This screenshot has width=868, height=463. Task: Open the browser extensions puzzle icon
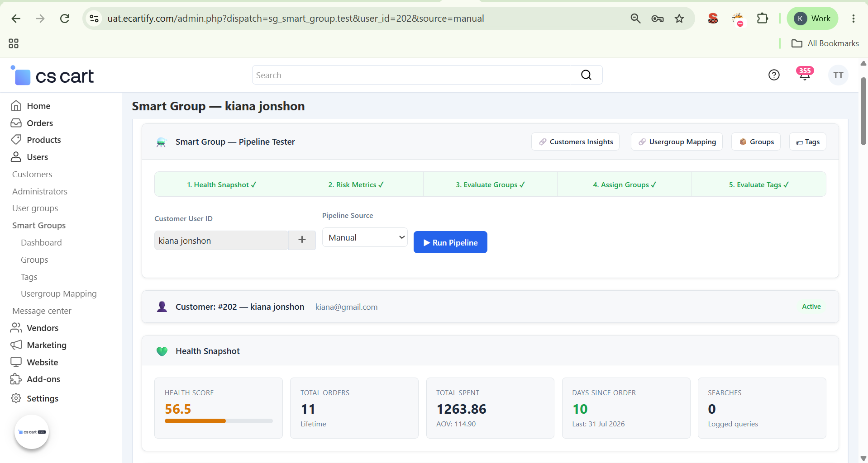point(763,19)
